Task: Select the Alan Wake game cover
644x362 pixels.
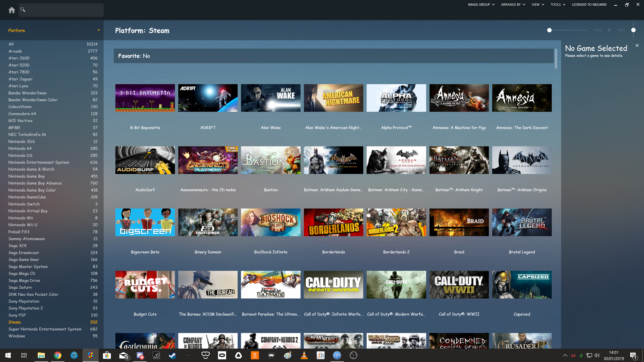Action: point(271,98)
